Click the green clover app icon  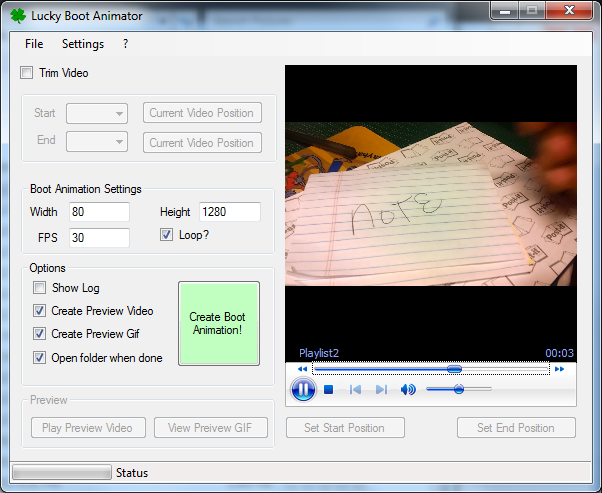click(x=18, y=16)
